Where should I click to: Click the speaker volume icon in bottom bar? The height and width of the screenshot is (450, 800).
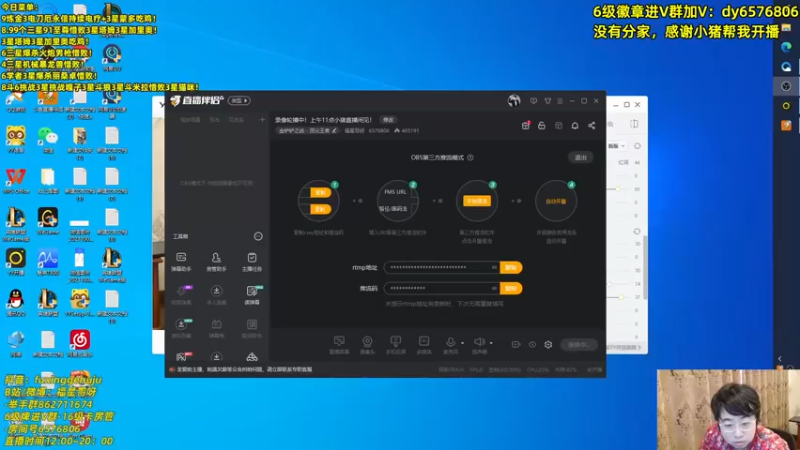click(x=479, y=344)
